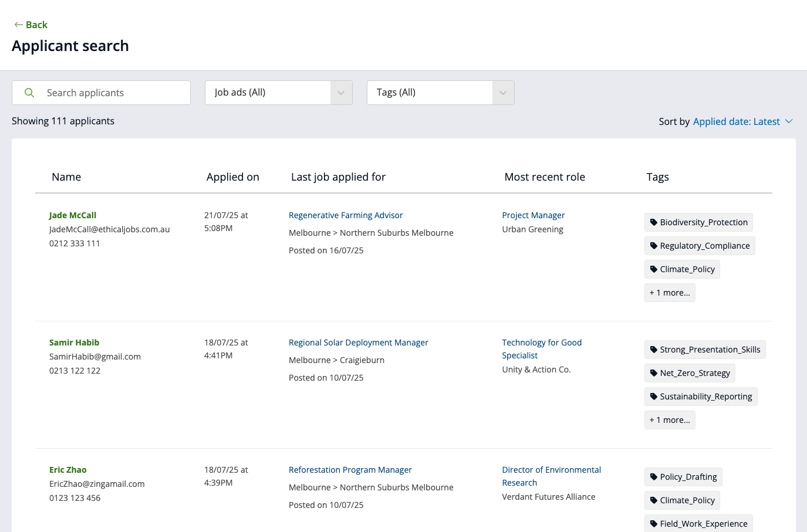Open the Regenerative Farming Advisor job link

pyautogui.click(x=346, y=215)
